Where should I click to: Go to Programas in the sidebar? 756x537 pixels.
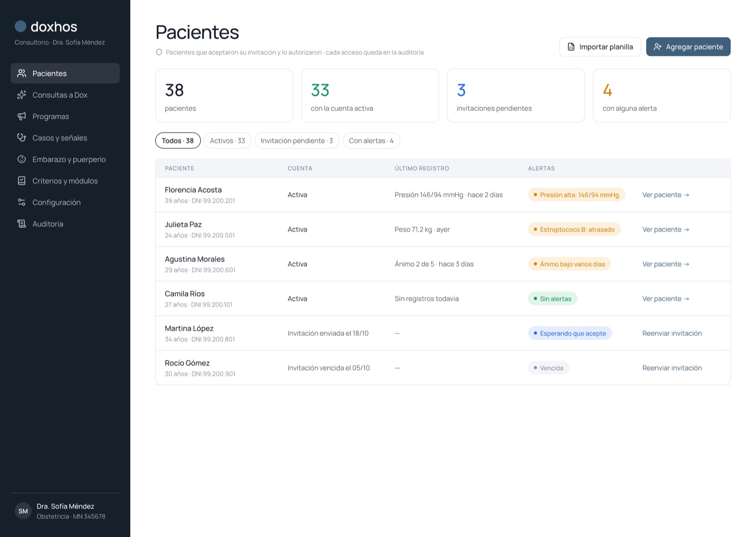tap(65, 116)
